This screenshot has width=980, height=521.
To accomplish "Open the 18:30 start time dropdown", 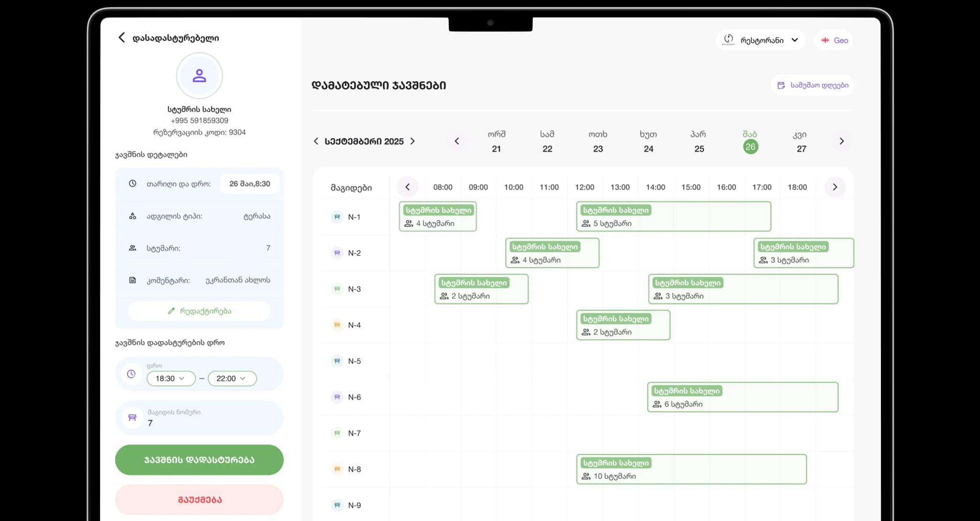I will pos(170,378).
